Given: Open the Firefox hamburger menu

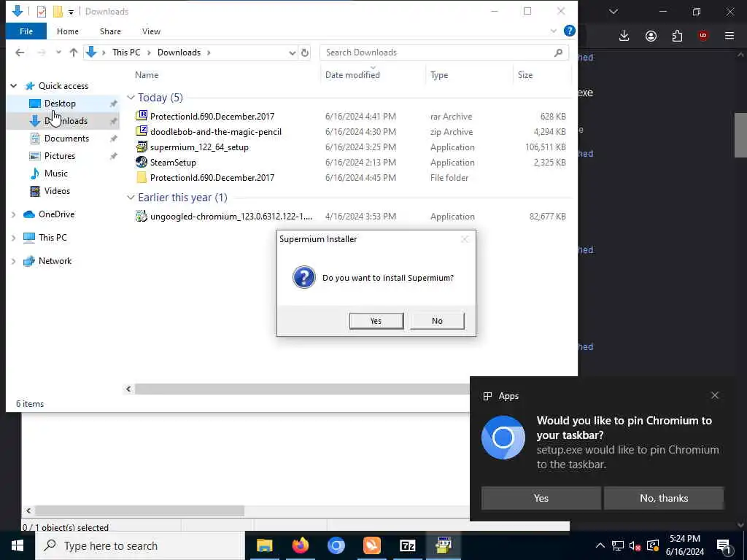Looking at the screenshot, I should (x=729, y=36).
